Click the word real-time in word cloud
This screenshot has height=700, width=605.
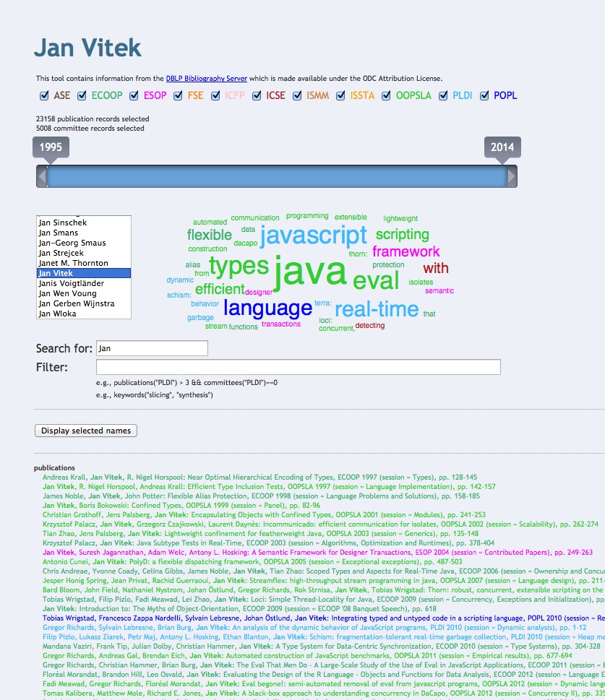point(377,309)
